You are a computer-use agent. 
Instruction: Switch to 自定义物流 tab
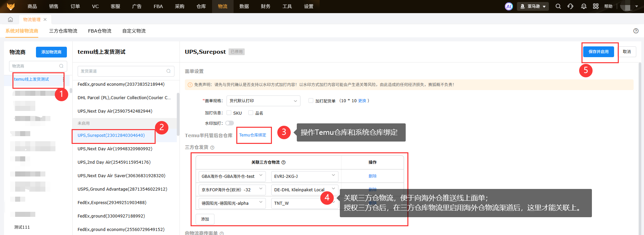(134, 31)
